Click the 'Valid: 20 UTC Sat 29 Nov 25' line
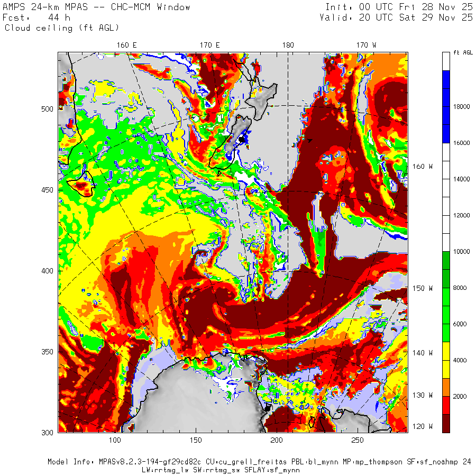 coord(396,17)
